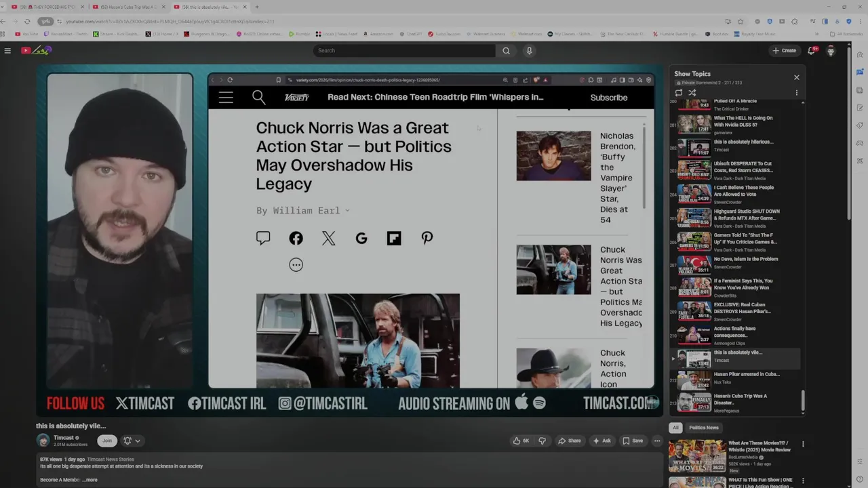Click the browser address bar URL
The width and height of the screenshot is (868, 488).
point(170,21)
